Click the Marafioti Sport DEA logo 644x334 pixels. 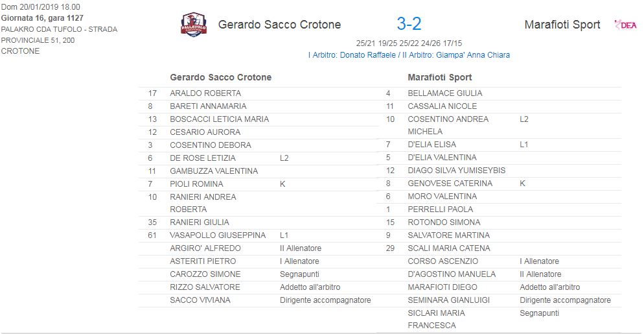coord(625,25)
